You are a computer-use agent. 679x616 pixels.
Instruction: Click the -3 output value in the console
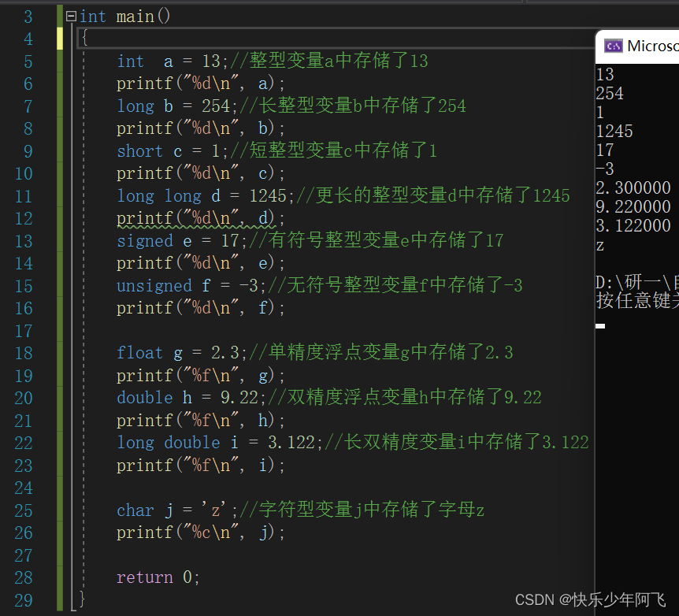(x=604, y=169)
